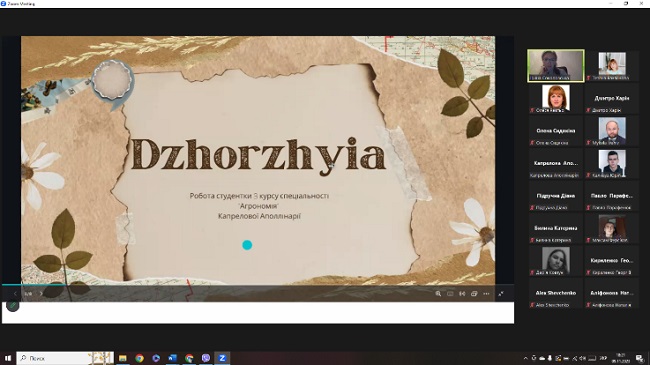Click the OneDrive cloud icon in tray
This screenshot has height=365, width=650.
coord(542,358)
